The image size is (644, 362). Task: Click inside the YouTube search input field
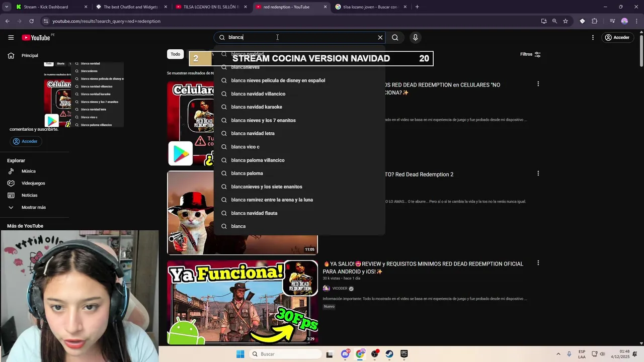point(299,37)
